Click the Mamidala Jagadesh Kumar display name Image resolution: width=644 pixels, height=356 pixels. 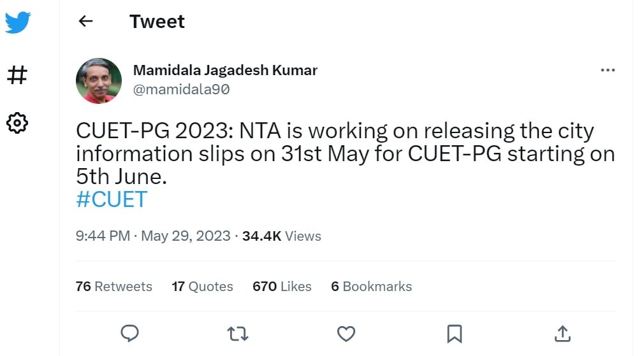pos(225,70)
